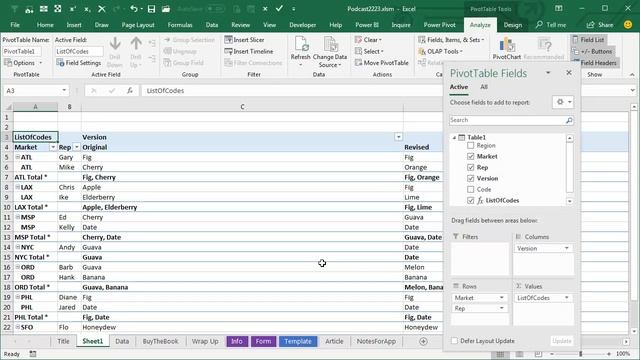Open the Share option

600,25
